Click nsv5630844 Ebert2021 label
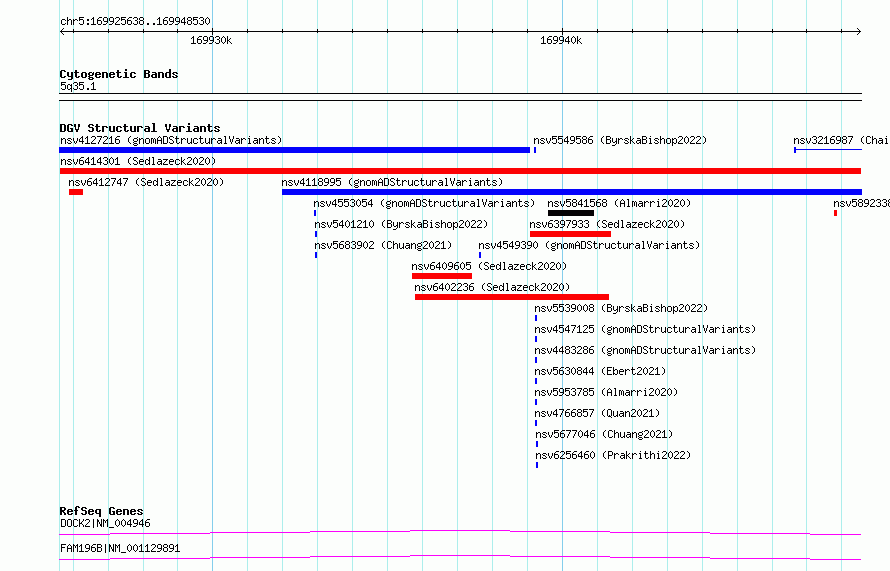The width and height of the screenshot is (890, 571). point(600,371)
